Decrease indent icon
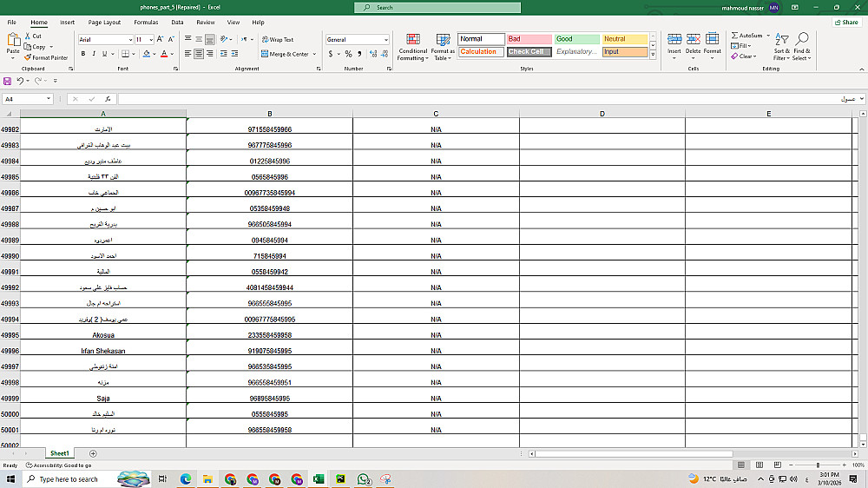Image resolution: width=868 pixels, height=488 pixels. [224, 54]
